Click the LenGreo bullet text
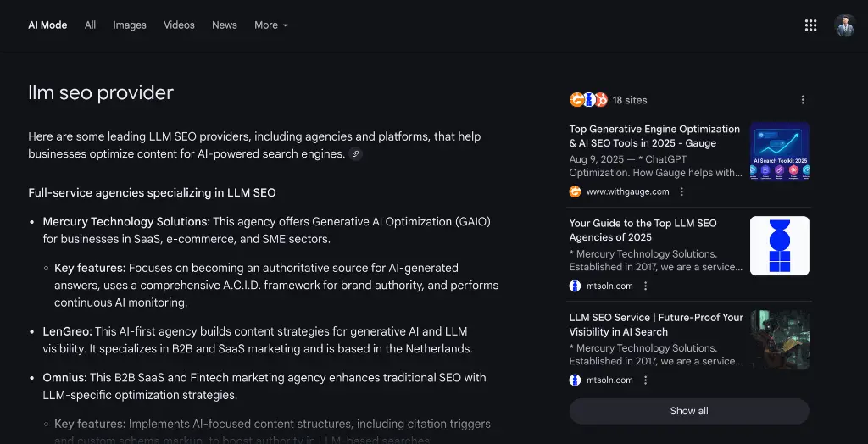Image resolution: width=868 pixels, height=444 pixels. [258, 341]
